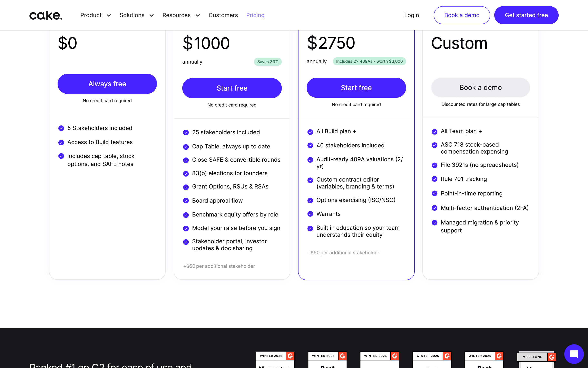Open the Resources navigation item
Screen dimensions: 588x368
(x=176, y=15)
